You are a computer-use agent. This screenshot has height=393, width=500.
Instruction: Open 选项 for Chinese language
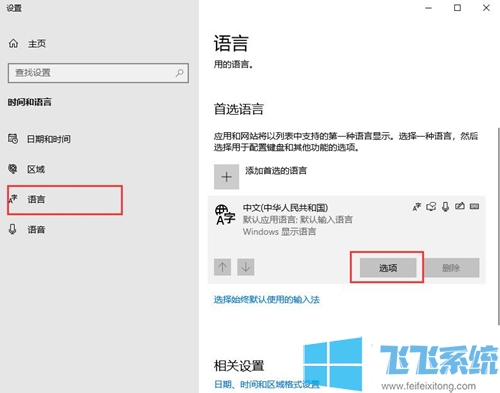388,268
